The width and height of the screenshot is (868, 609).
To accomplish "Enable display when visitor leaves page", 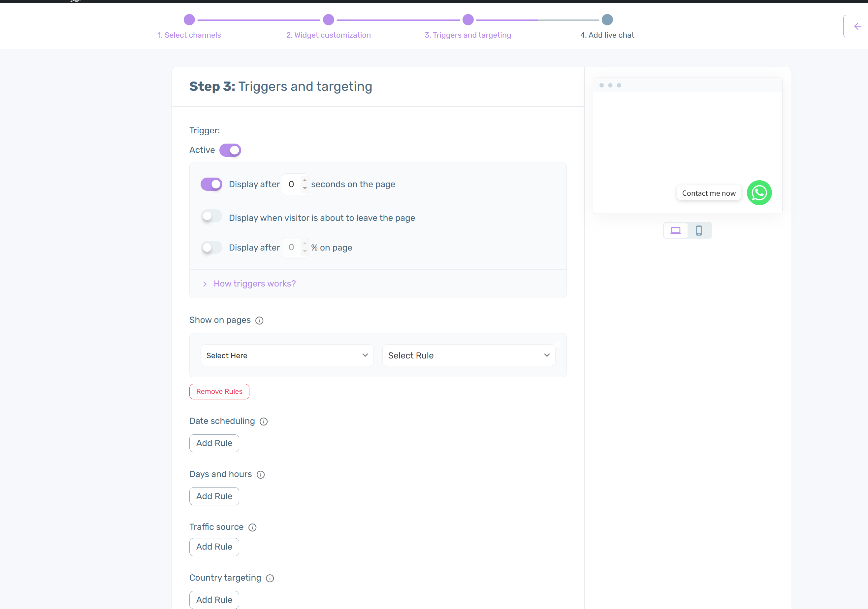I will (211, 216).
